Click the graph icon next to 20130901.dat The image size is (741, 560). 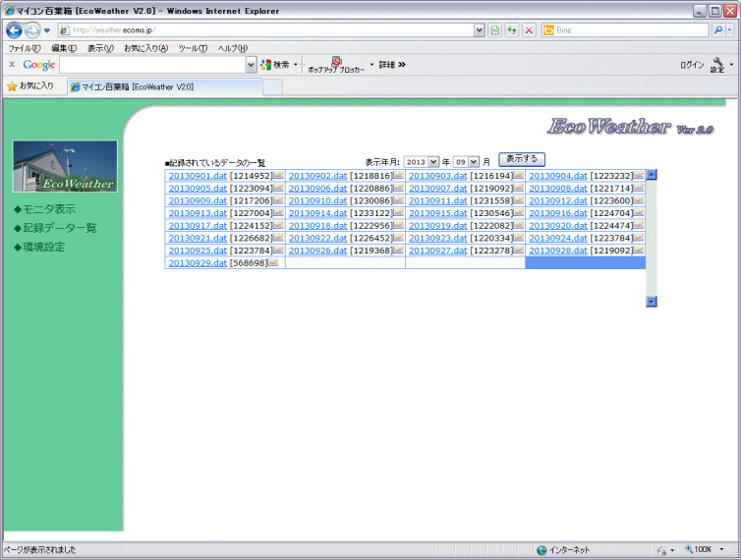point(278,176)
